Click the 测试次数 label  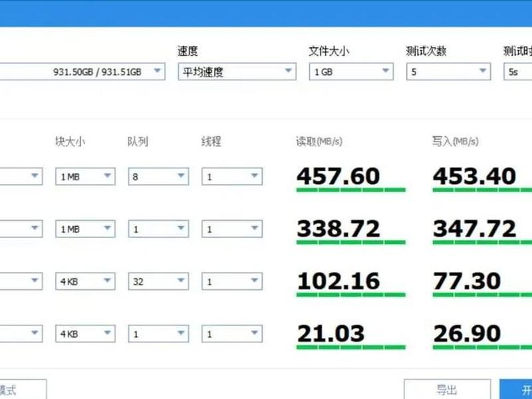(426, 51)
